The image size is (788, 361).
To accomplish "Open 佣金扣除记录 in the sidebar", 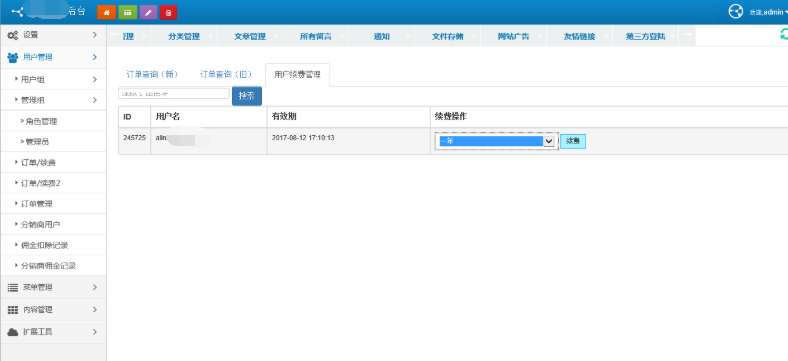I will 45,245.
